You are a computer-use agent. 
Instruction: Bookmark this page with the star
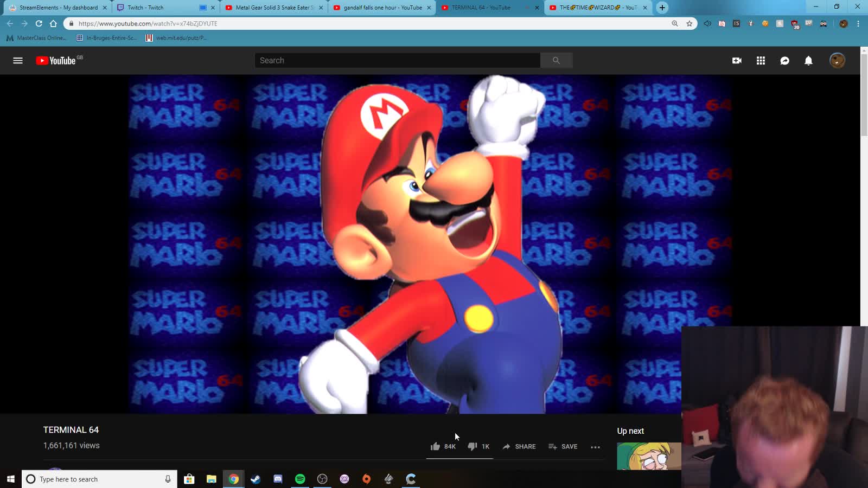(690, 23)
